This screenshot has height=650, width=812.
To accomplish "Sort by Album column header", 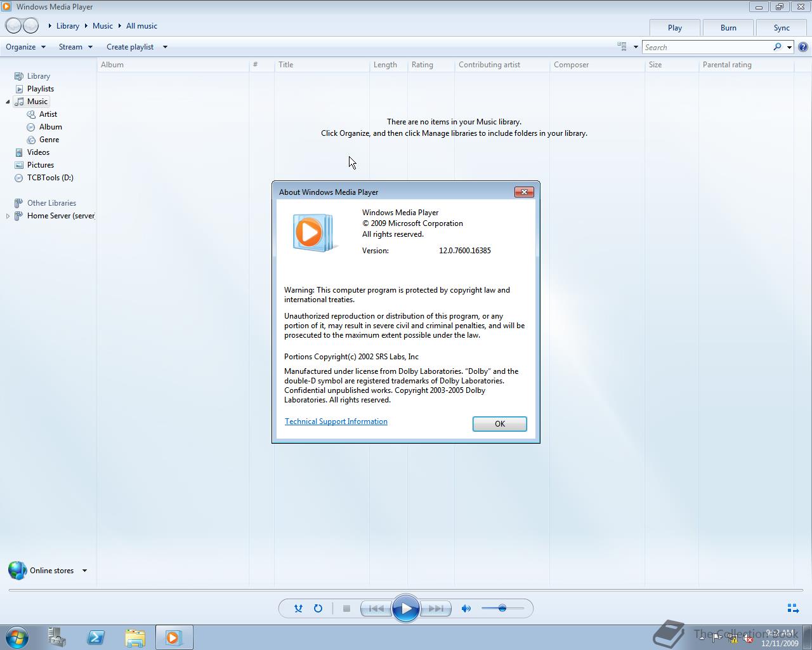I will pos(173,65).
